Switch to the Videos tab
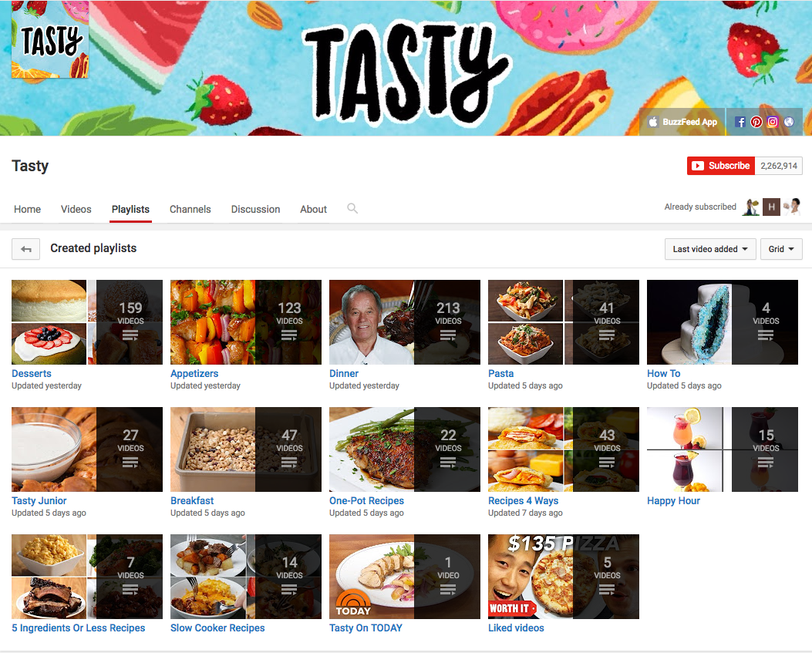Viewport: 812px width, 653px height. coord(76,209)
